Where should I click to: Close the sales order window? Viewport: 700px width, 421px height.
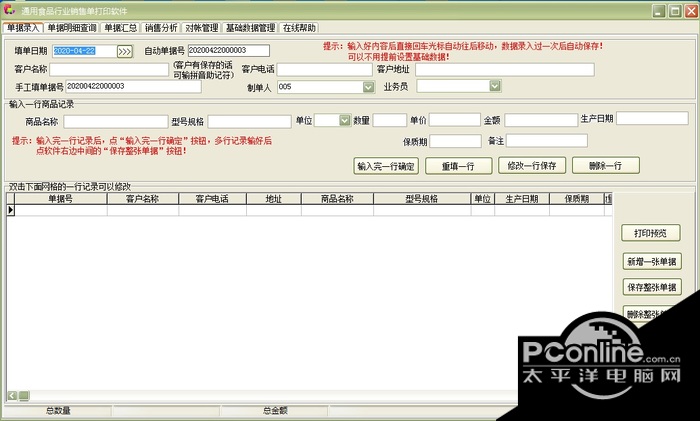click(x=691, y=11)
